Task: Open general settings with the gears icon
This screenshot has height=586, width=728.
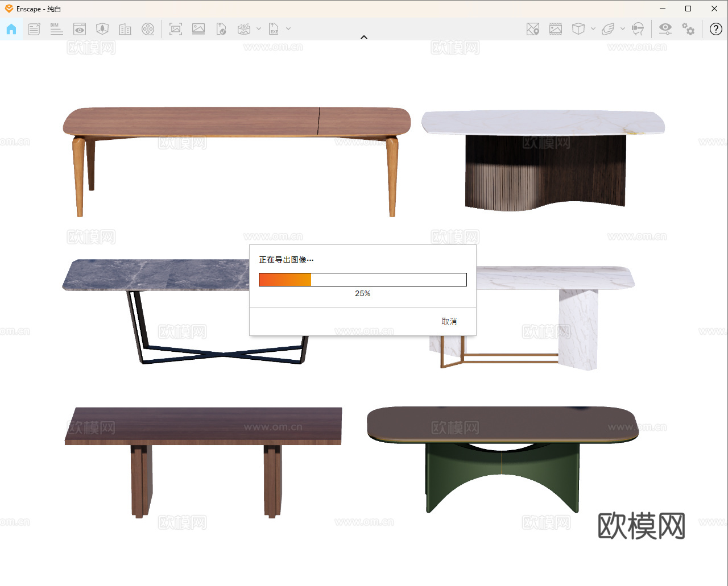Action: click(688, 29)
